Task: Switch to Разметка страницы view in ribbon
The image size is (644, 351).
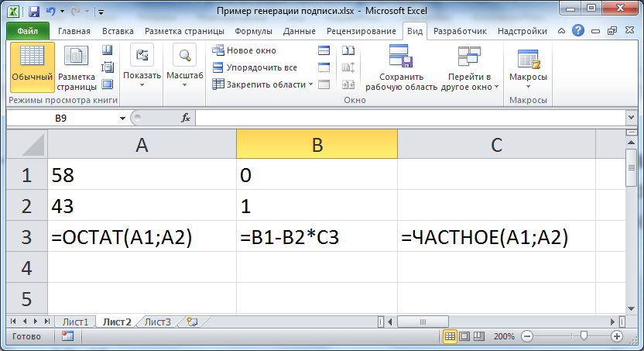Action: pyautogui.click(x=77, y=67)
